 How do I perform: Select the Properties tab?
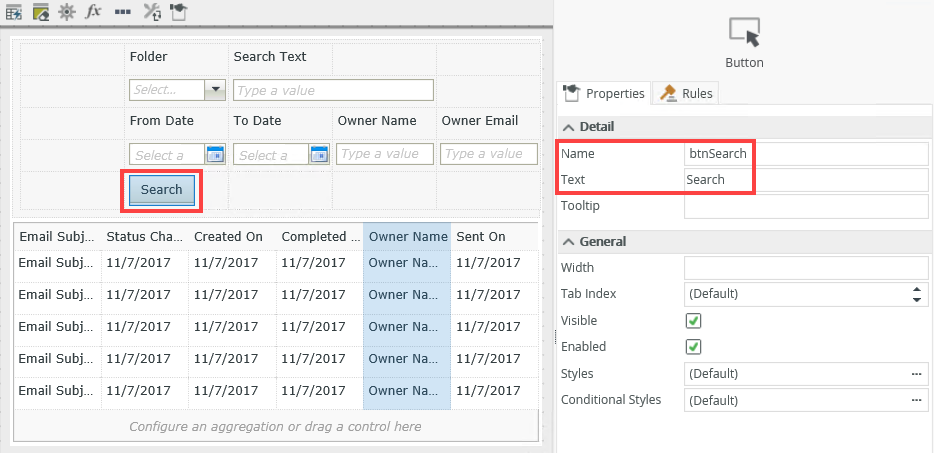604,94
